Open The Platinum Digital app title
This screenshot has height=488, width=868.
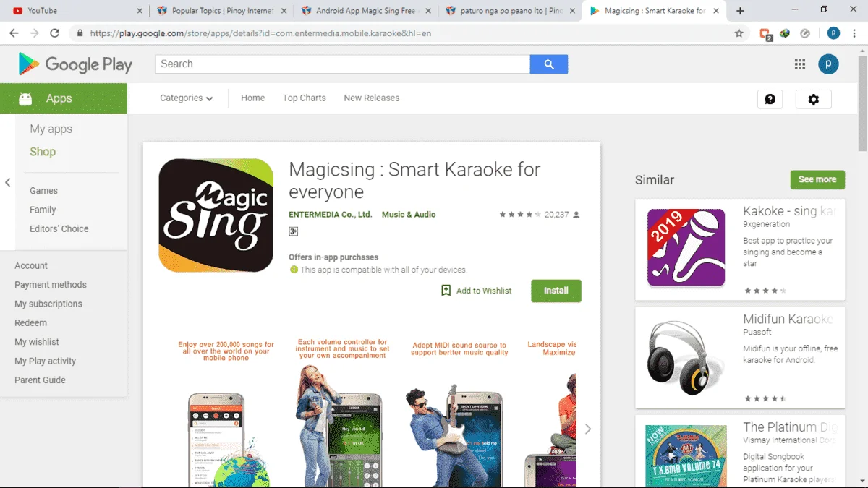tap(790, 427)
